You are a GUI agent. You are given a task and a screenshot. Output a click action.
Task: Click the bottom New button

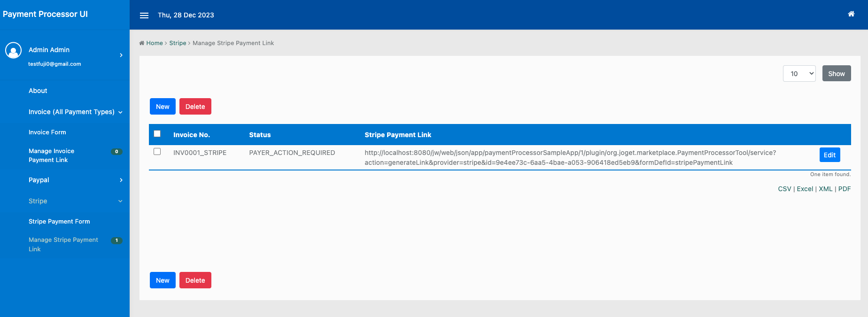click(x=163, y=280)
